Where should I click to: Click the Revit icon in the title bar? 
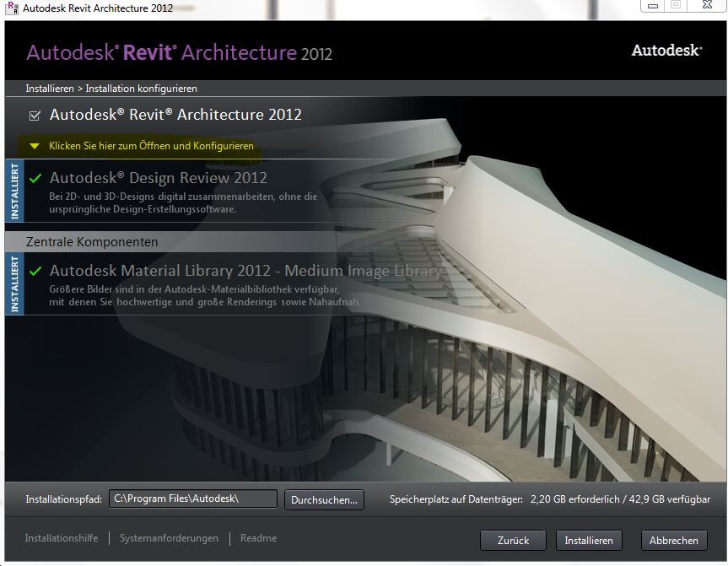[x=12, y=8]
